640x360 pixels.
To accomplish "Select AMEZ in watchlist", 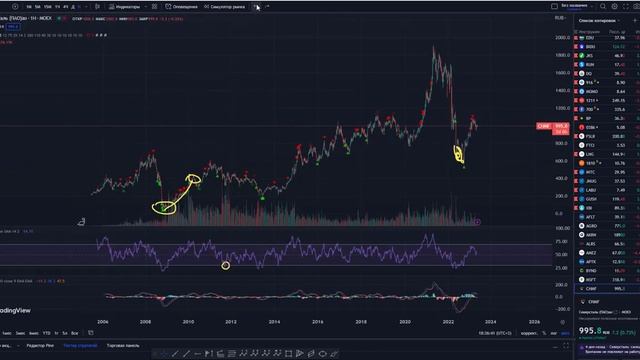I will click(x=607, y=253).
